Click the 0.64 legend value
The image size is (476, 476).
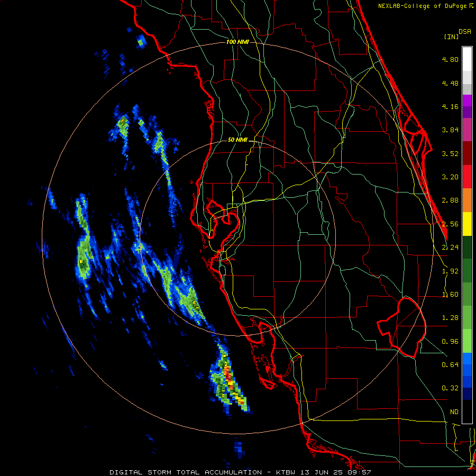pos(450,364)
